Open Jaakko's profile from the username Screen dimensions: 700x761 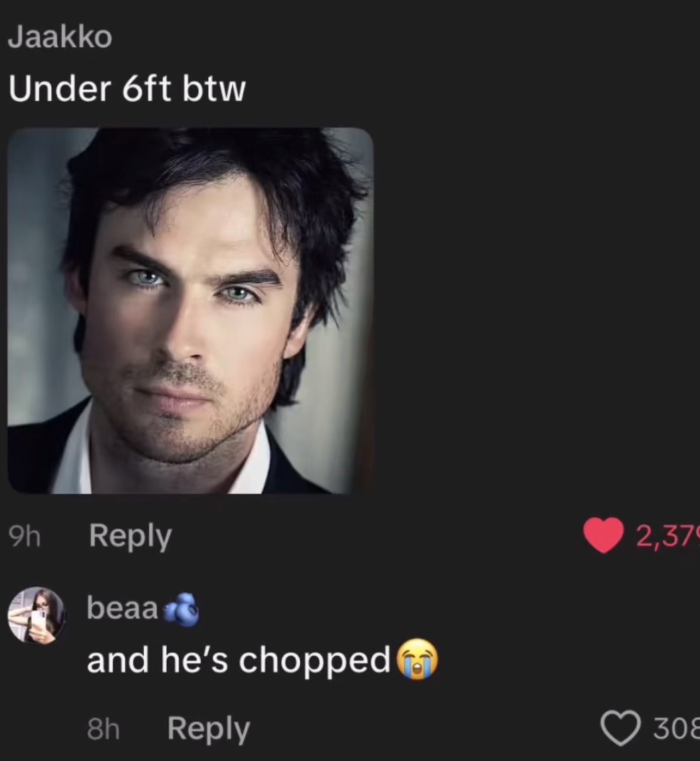60,37
